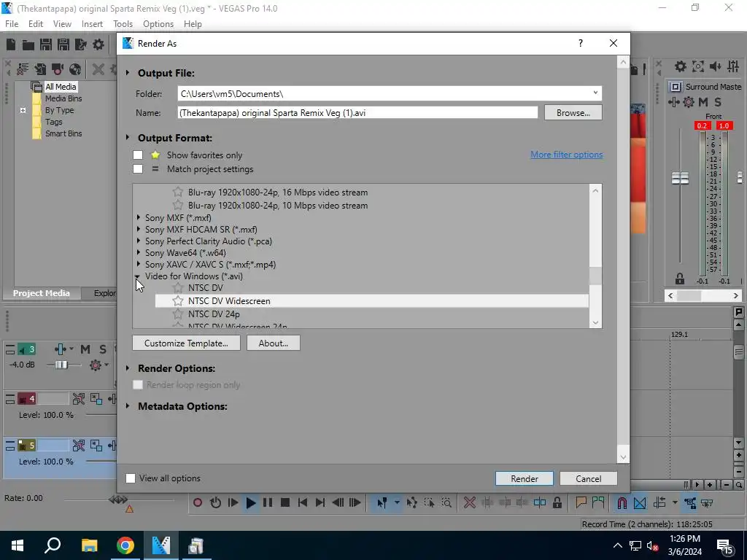The width and height of the screenshot is (747, 560).
Task: Click the Insert Region icon
Action: click(x=598, y=502)
